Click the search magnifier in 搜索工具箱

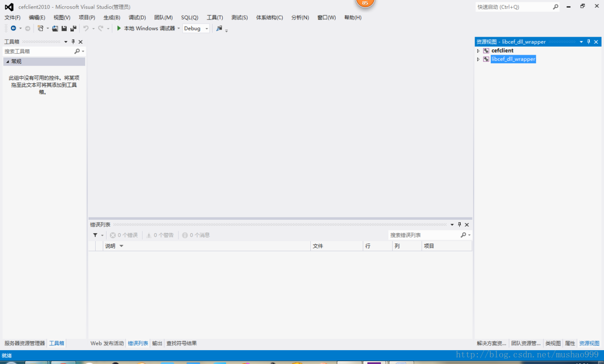tap(77, 51)
